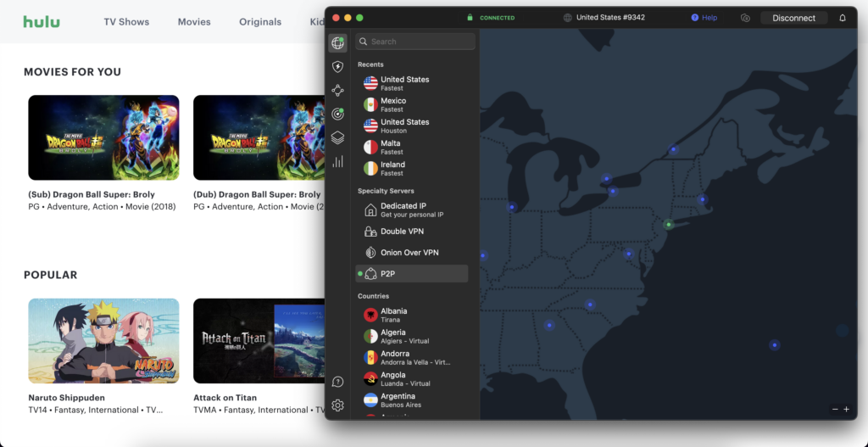Viewport: 868px width, 447px height.
Task: Zoom in the map with plus button
Action: (x=847, y=410)
